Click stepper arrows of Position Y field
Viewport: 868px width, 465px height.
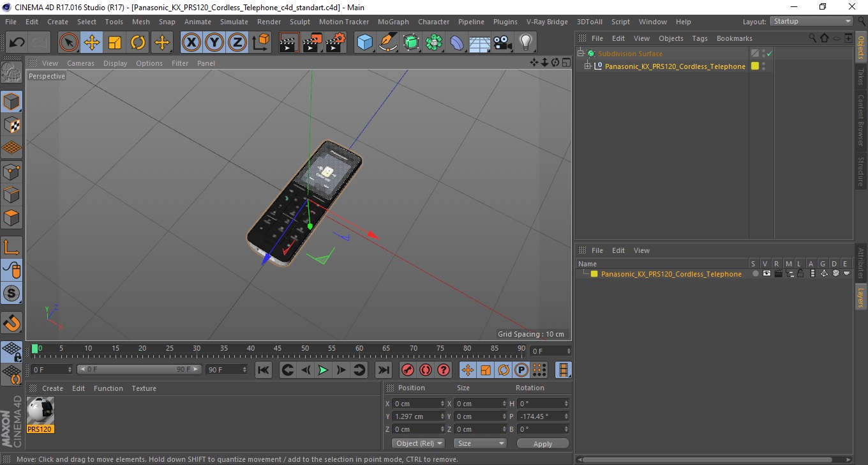[x=442, y=416]
